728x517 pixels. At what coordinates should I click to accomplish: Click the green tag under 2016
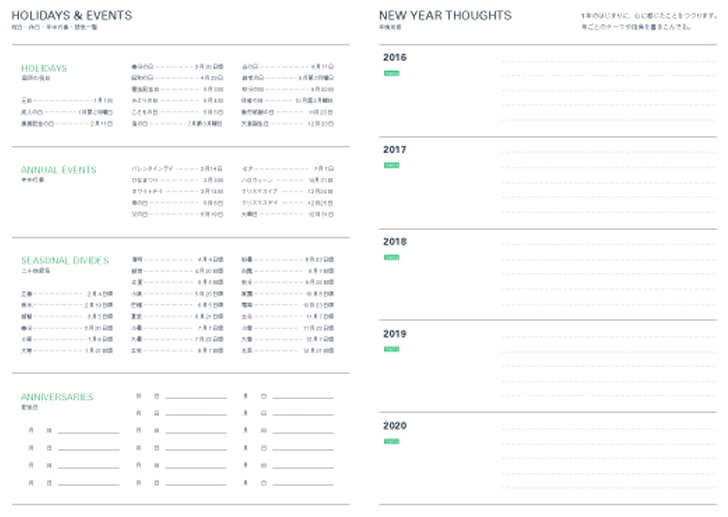(391, 73)
